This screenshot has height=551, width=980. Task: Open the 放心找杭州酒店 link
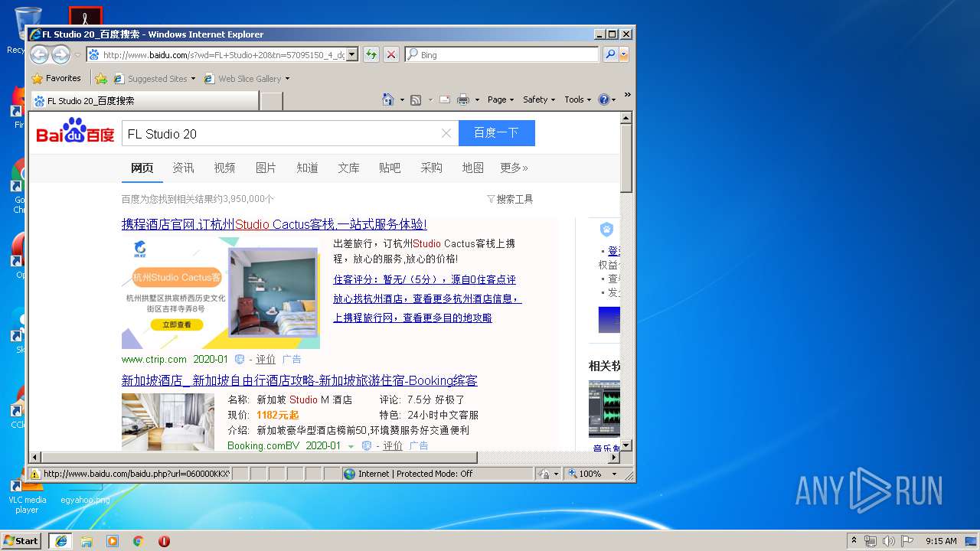pyautogui.click(x=427, y=298)
